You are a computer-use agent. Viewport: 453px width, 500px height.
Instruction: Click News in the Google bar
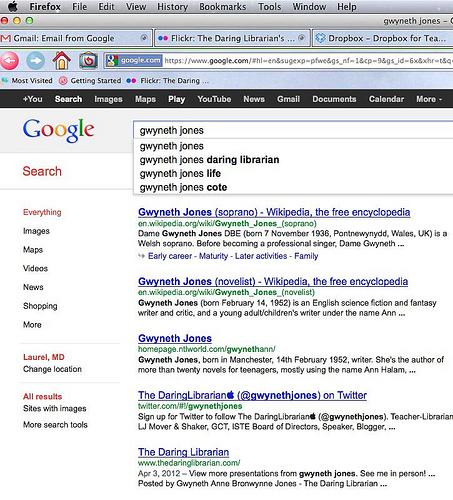254,99
